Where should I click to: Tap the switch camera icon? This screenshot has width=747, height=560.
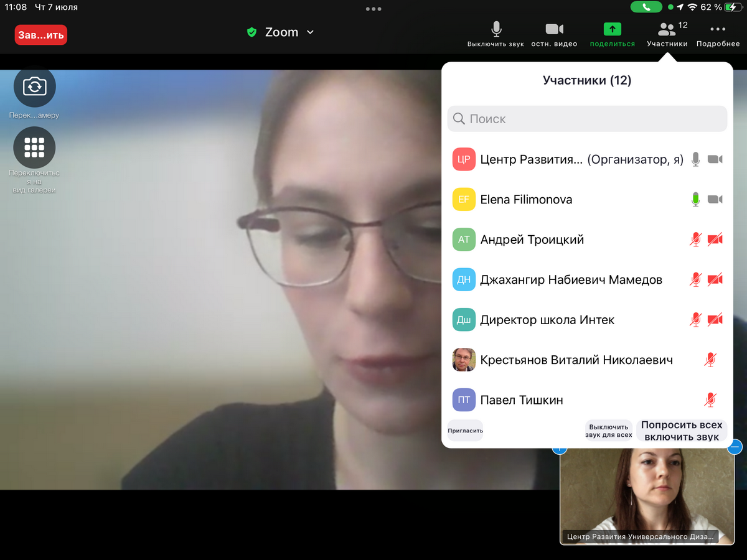pos(34,86)
